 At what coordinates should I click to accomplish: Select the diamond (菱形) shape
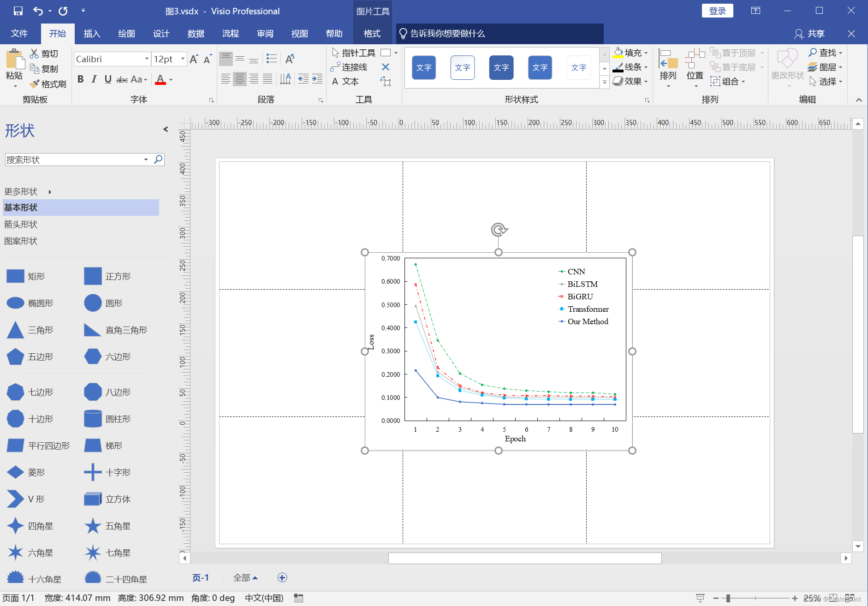click(x=26, y=472)
